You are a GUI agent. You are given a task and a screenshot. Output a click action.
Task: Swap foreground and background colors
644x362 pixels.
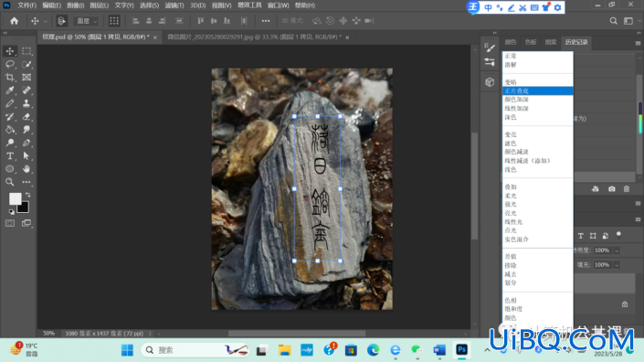tap(28, 195)
